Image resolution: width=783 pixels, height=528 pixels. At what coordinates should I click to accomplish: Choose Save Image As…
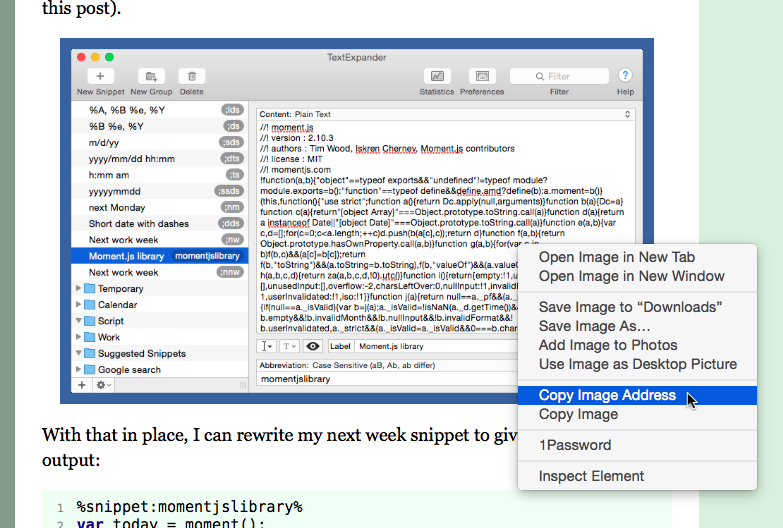tap(637, 326)
